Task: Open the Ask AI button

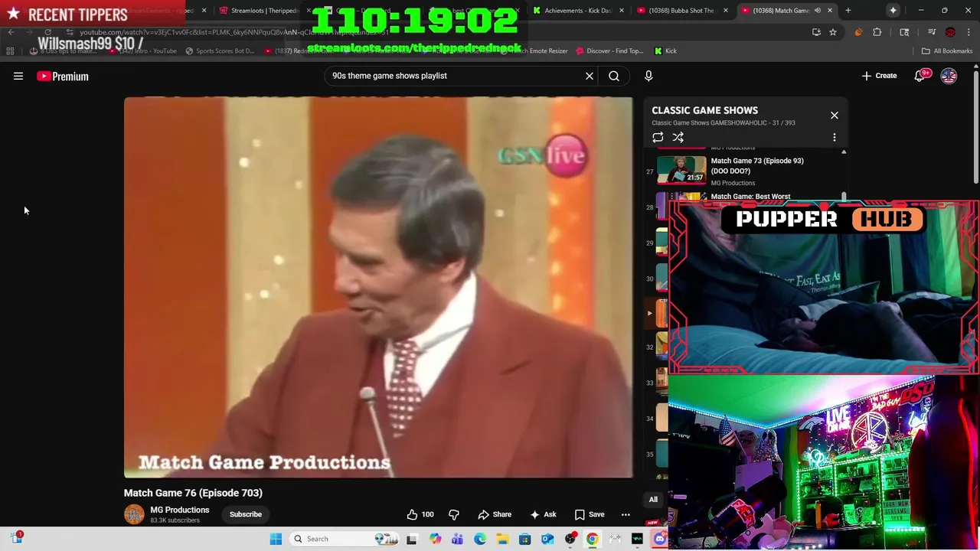Action: [x=544, y=514]
